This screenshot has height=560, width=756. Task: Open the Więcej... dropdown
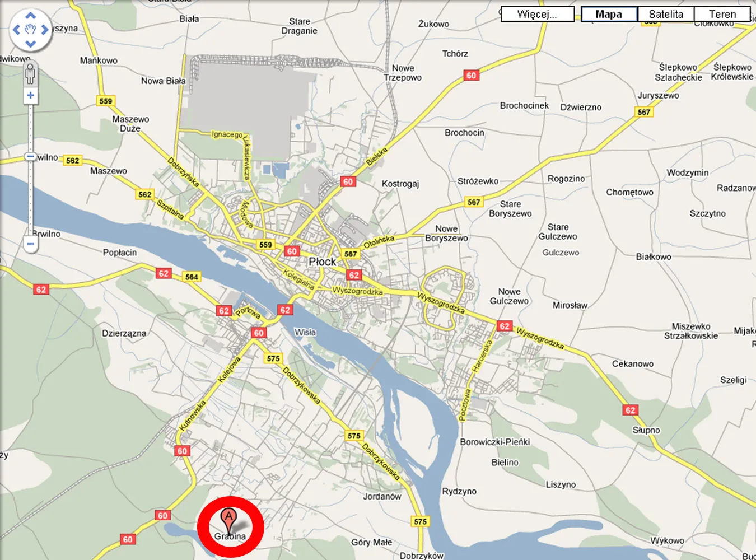click(538, 15)
